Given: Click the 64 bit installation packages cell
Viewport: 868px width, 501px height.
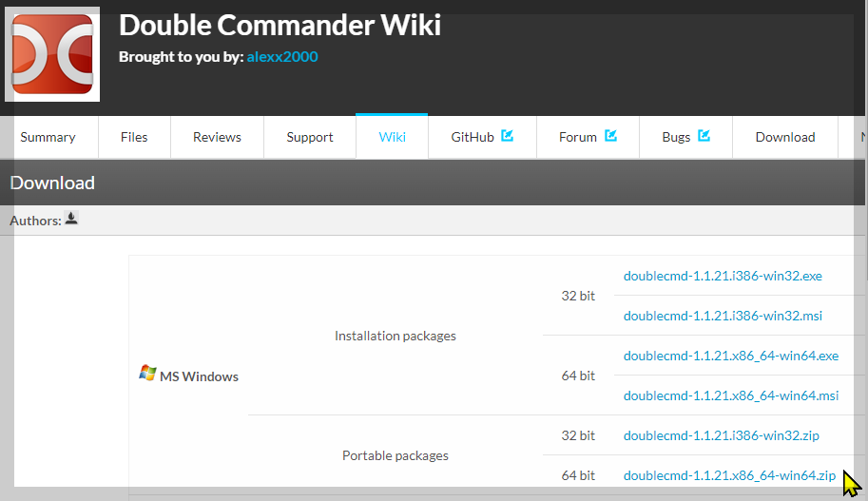Looking at the screenshot, I should [578, 376].
